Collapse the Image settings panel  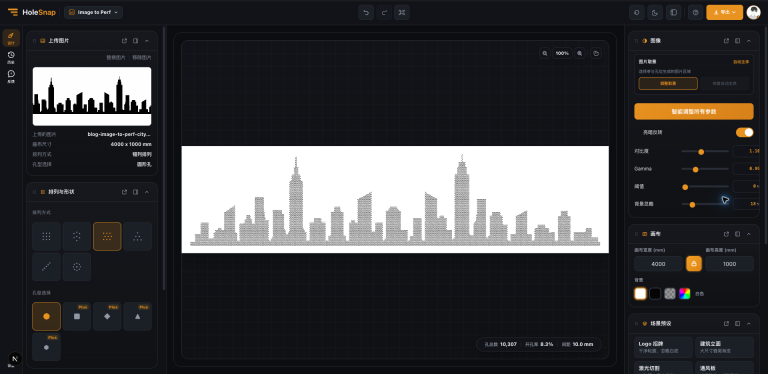[x=749, y=41]
